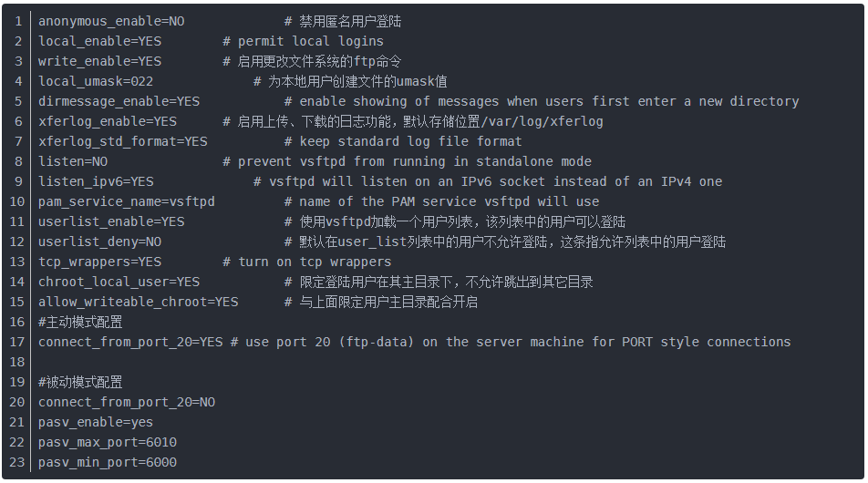Click the pasv_min_port=6000 line
The image size is (868, 483).
108,462
